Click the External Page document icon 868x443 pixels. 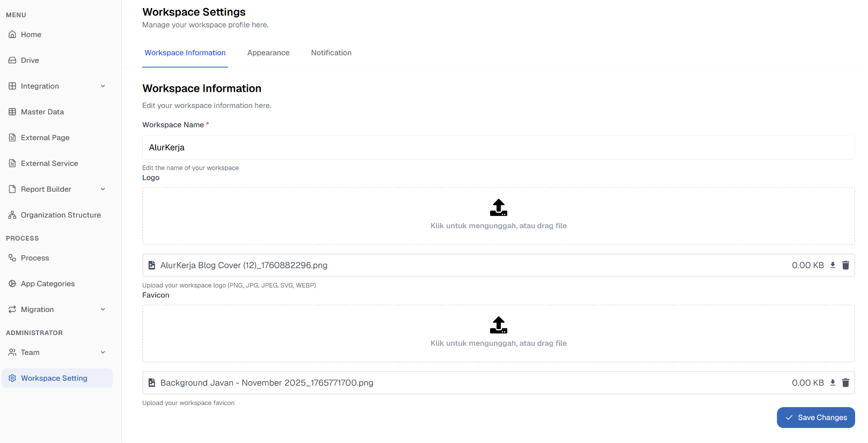click(12, 137)
